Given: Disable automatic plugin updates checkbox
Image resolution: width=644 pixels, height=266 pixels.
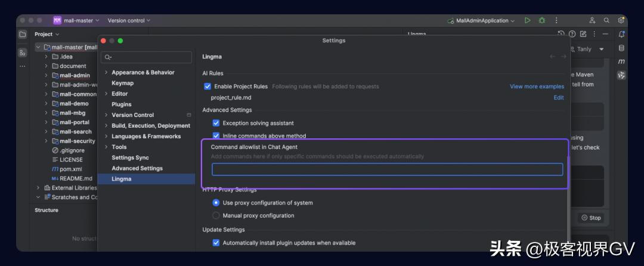Looking at the screenshot, I should pyautogui.click(x=216, y=243).
